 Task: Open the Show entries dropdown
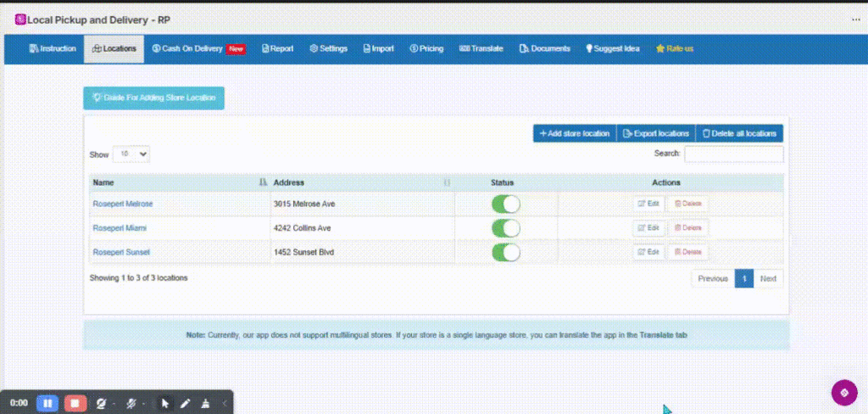coord(131,154)
